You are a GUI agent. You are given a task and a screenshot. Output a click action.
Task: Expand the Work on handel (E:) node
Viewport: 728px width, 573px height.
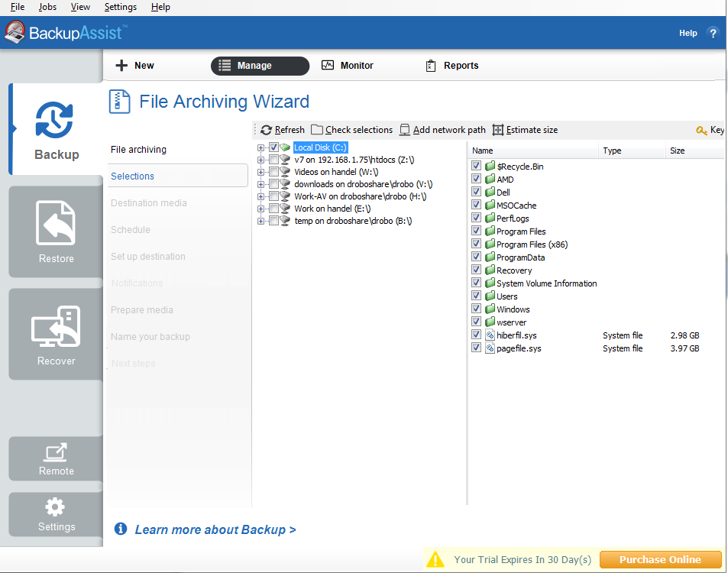coord(261,209)
